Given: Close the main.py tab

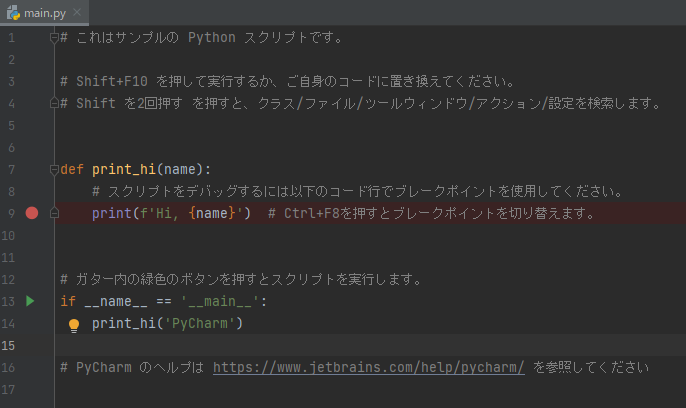Looking at the screenshot, I should click(x=77, y=12).
